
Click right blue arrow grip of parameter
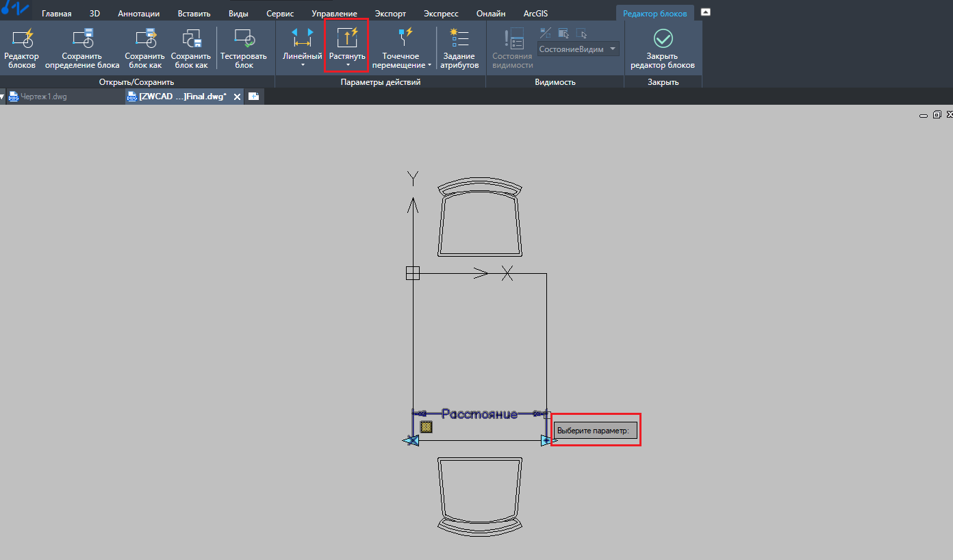click(546, 440)
